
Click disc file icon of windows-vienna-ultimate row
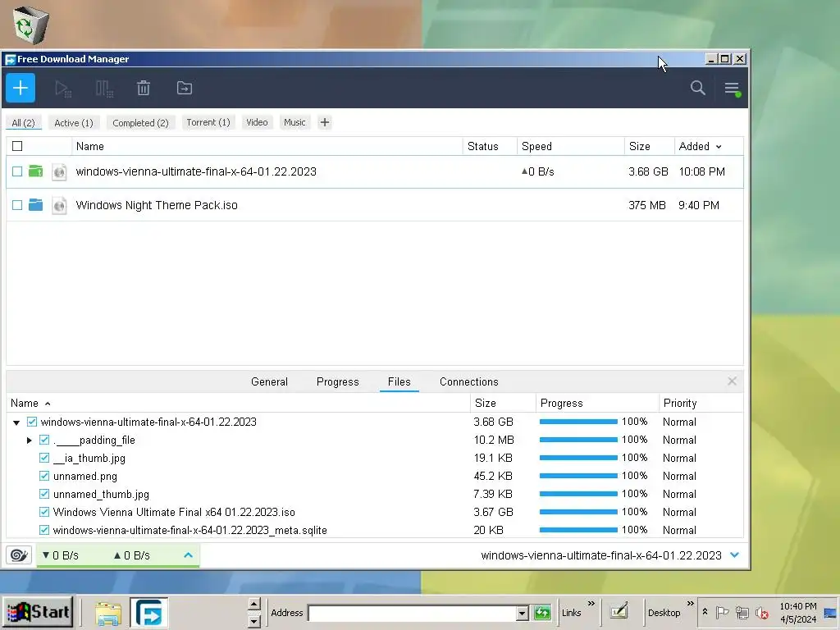59,171
